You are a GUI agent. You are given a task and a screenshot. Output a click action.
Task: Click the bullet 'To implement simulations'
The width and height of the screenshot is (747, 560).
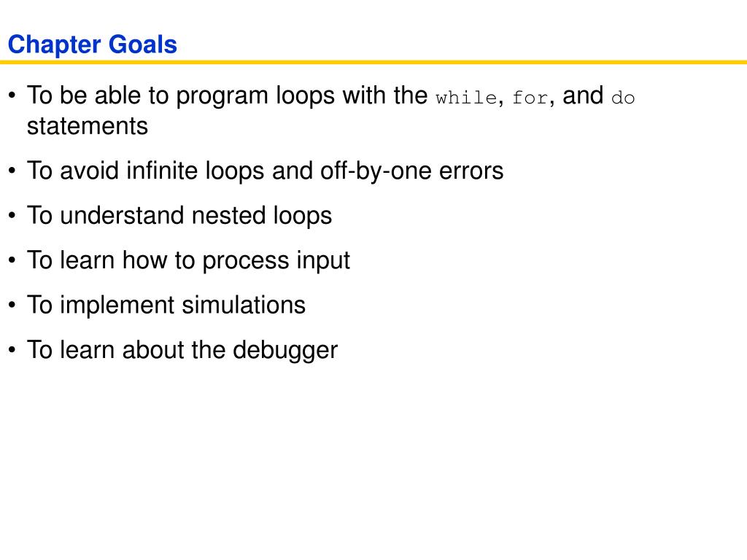(x=166, y=305)
